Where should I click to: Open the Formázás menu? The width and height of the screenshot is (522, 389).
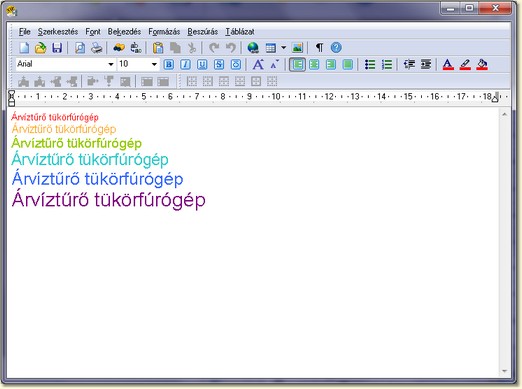coord(164,32)
